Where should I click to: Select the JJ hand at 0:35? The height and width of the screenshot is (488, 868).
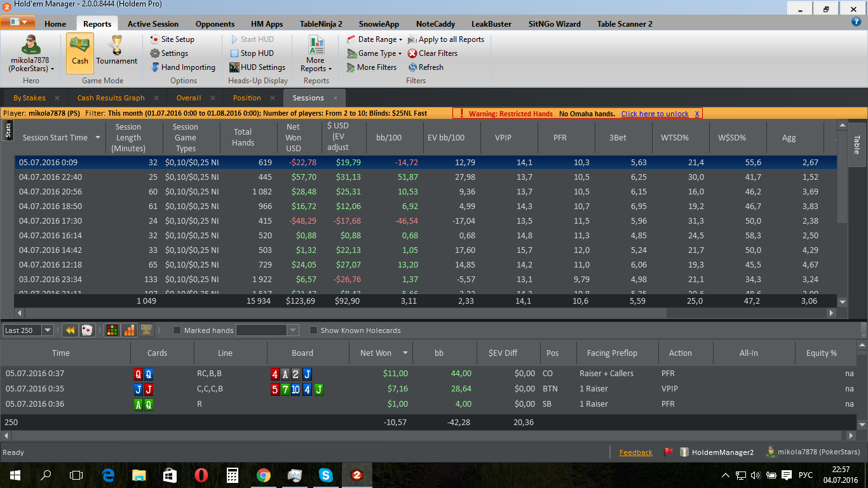[429, 389]
